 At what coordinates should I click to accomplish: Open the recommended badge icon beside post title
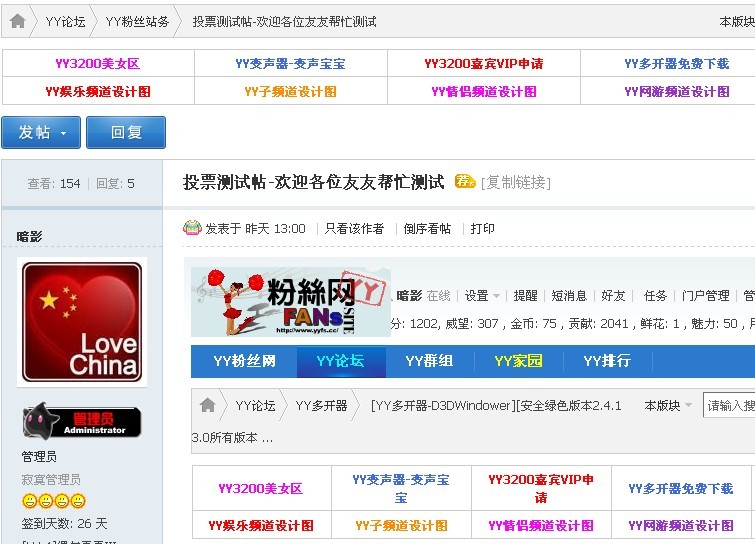point(465,181)
